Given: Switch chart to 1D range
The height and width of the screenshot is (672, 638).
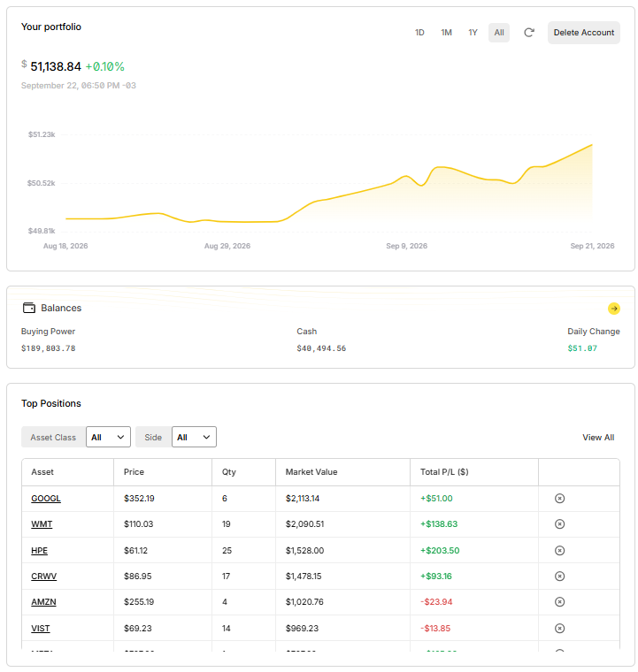Looking at the screenshot, I should pos(419,33).
